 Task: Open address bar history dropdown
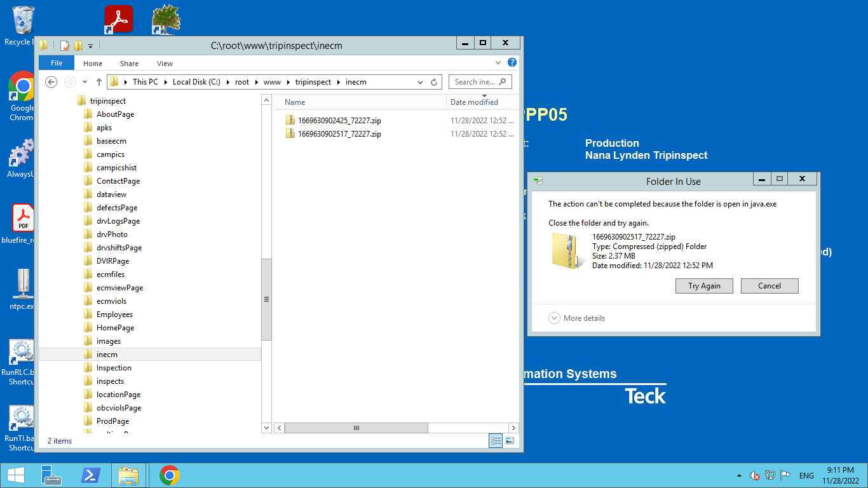421,82
